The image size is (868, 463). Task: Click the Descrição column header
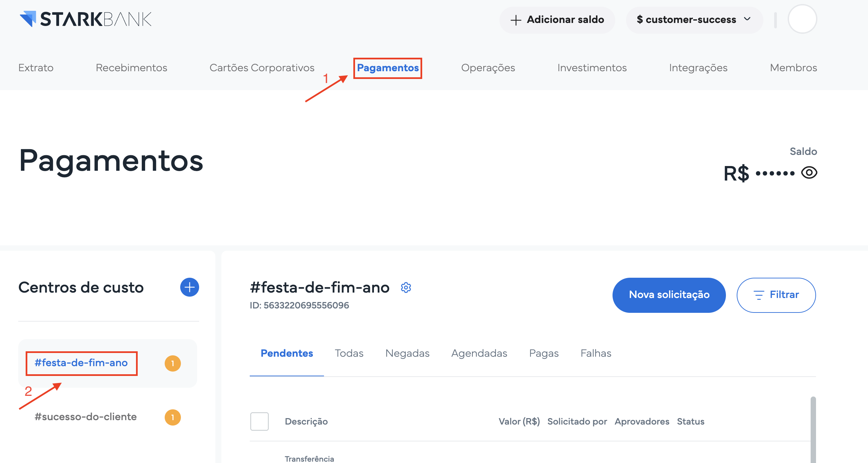point(306,421)
